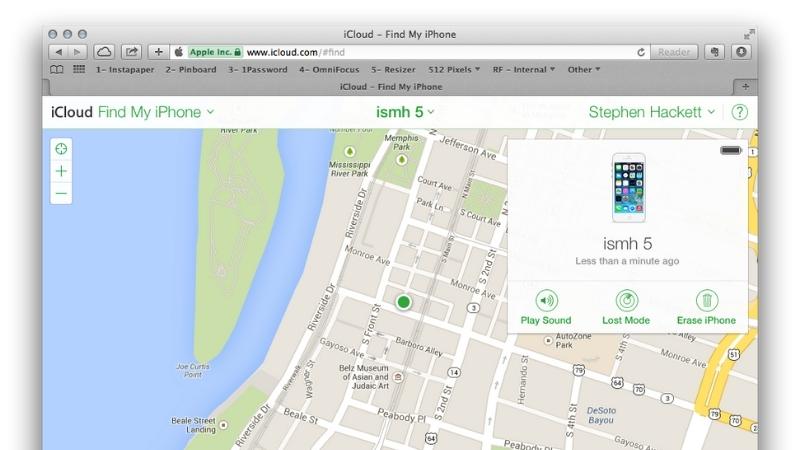Click the iPhone device image
This screenshot has width=800, height=450.
click(629, 188)
